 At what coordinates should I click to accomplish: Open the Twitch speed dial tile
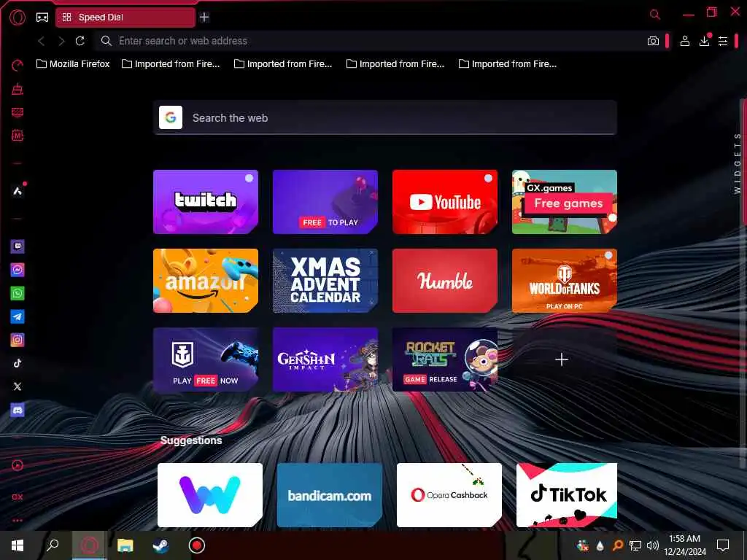pyautogui.click(x=205, y=202)
